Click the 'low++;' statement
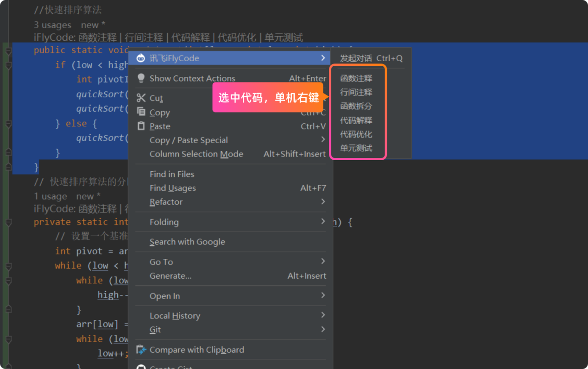 [x=113, y=353]
